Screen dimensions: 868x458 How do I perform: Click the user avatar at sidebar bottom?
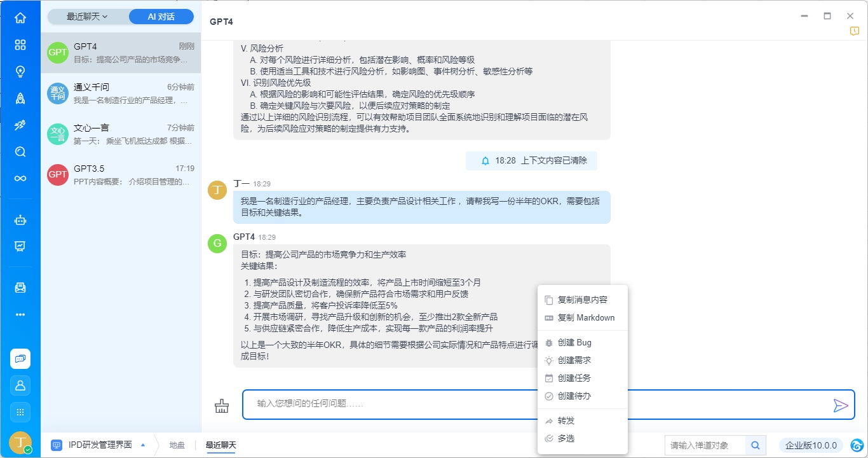[20, 443]
